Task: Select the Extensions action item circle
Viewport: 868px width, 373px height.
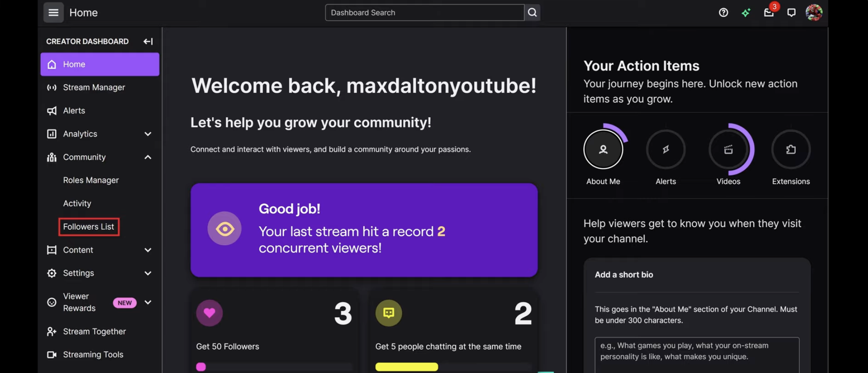Action: [x=791, y=149]
